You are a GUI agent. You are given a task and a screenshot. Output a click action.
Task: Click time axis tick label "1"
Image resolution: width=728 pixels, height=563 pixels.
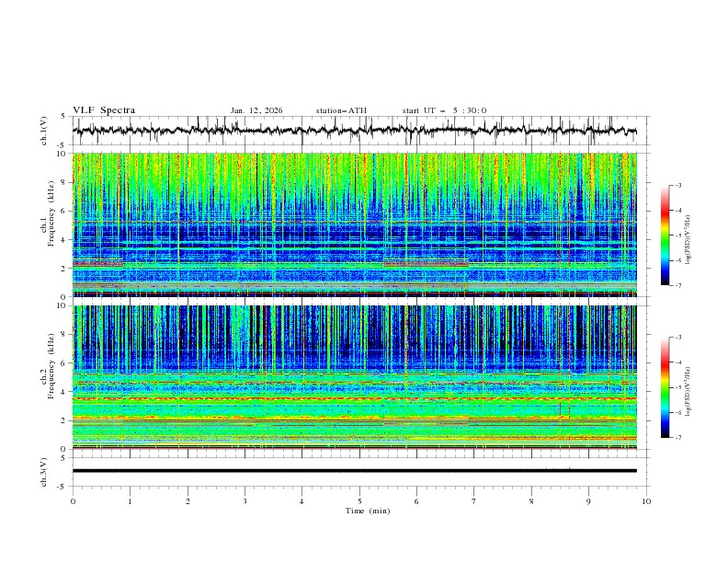coord(131,501)
